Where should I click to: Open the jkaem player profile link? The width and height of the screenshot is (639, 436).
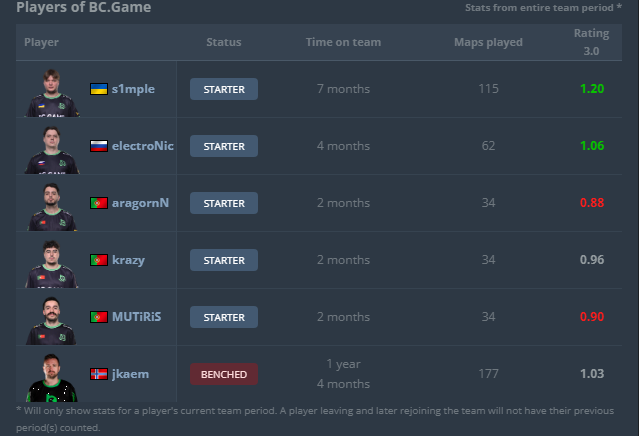(130, 374)
